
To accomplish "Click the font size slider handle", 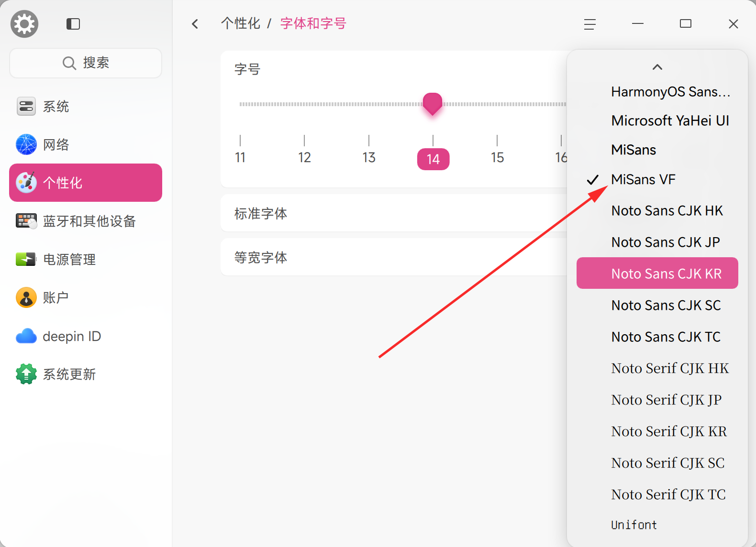I will click(x=433, y=104).
